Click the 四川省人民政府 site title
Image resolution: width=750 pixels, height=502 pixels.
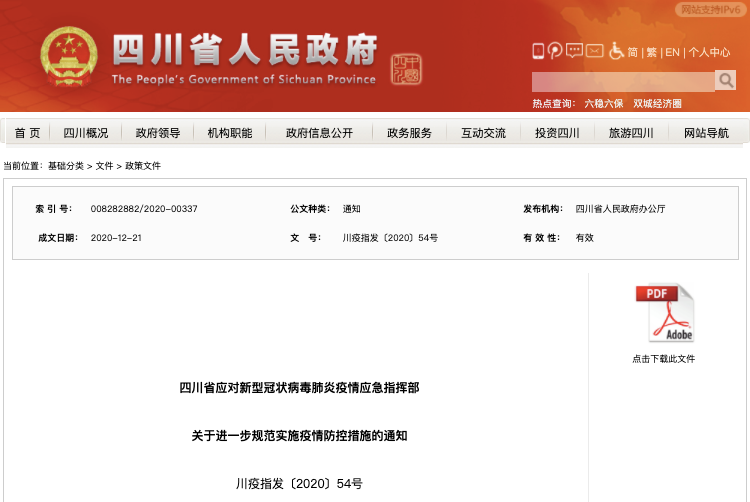[x=245, y=49]
